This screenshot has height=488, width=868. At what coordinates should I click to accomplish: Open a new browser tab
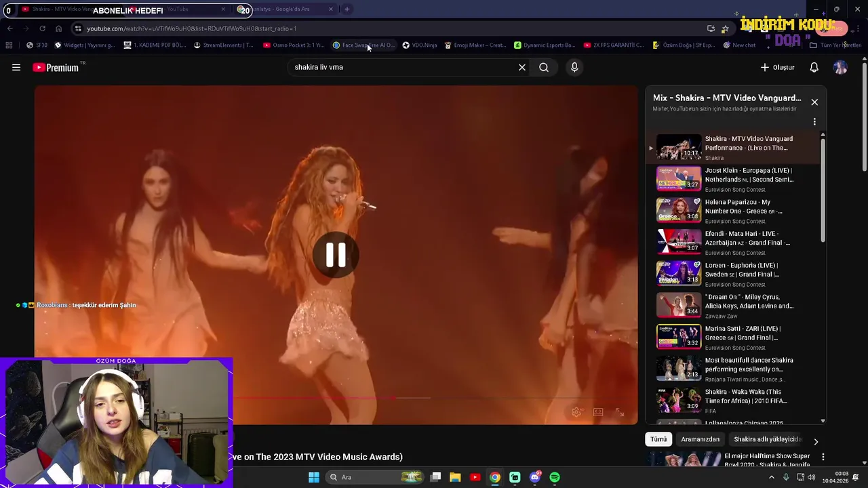347,9
